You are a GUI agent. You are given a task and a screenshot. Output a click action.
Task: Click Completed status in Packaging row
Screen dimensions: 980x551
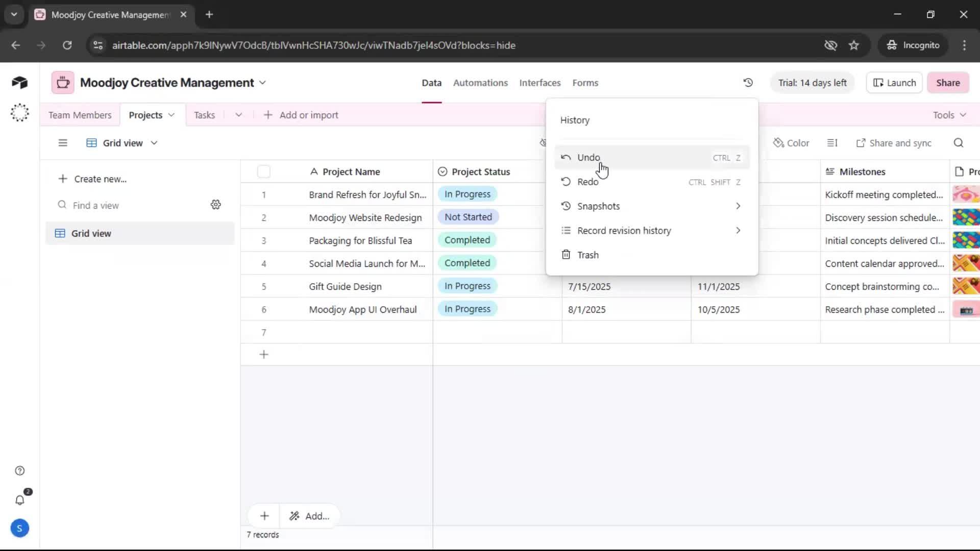point(467,240)
